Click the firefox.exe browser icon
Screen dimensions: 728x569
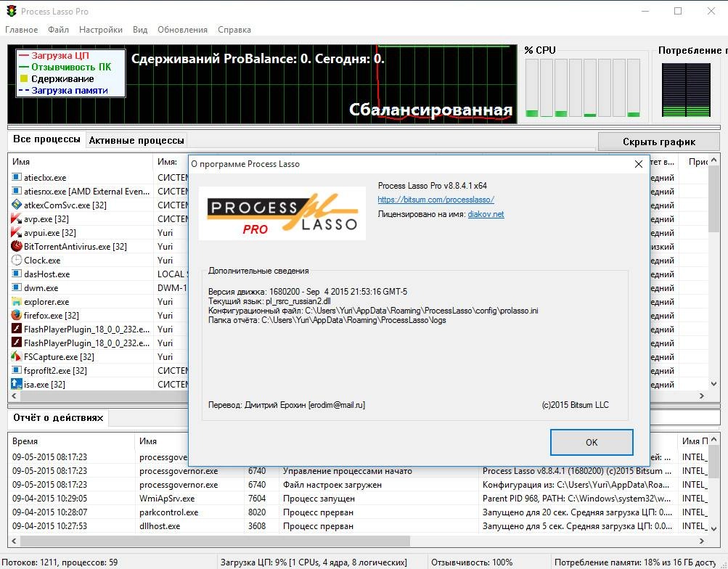[x=16, y=315]
